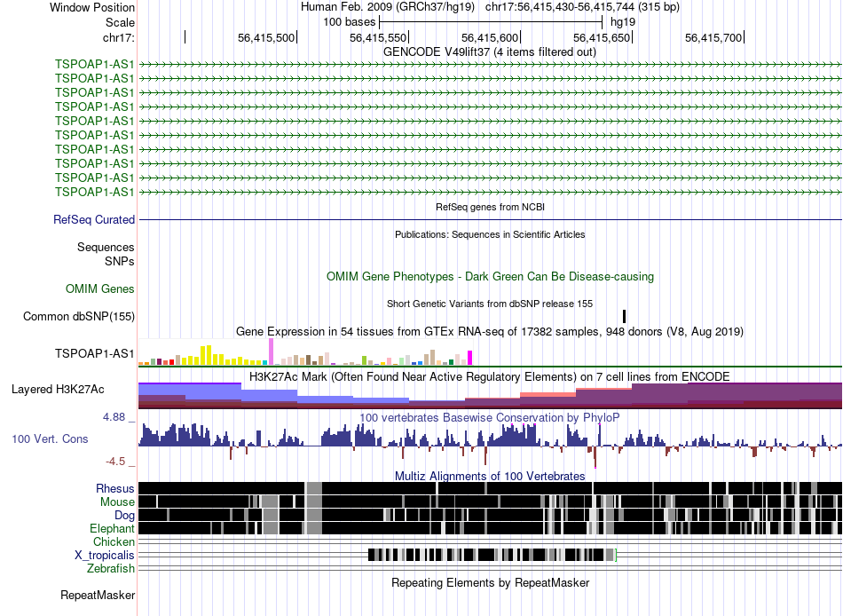Click the X_tropicalis alignment block
Image resolution: width=843 pixels, height=616 pixels.
(492, 555)
